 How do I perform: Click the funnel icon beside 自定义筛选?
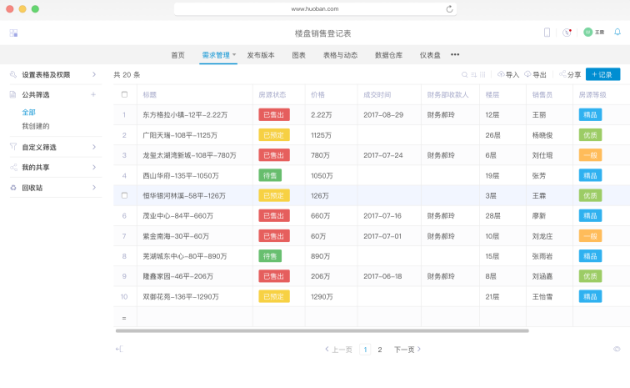pyautogui.click(x=13, y=147)
